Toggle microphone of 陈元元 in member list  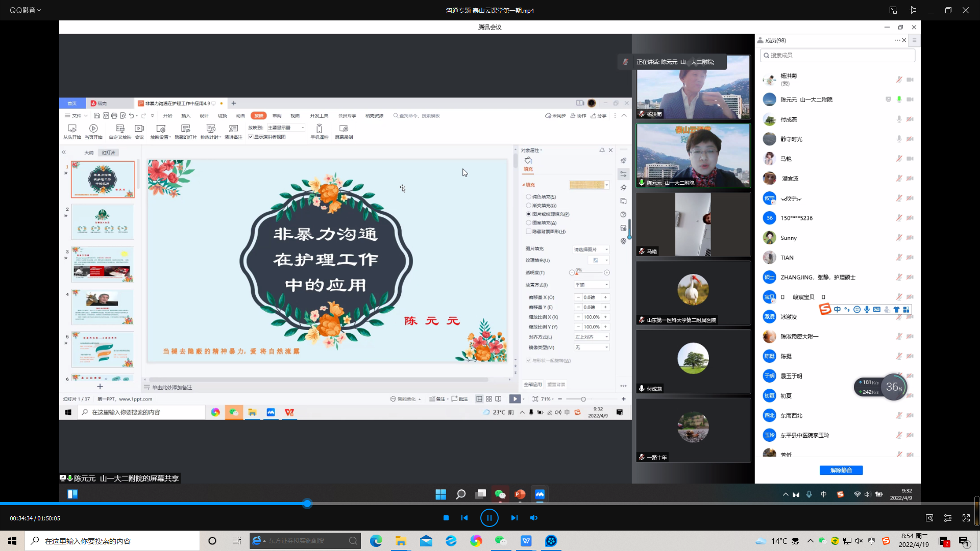(899, 99)
